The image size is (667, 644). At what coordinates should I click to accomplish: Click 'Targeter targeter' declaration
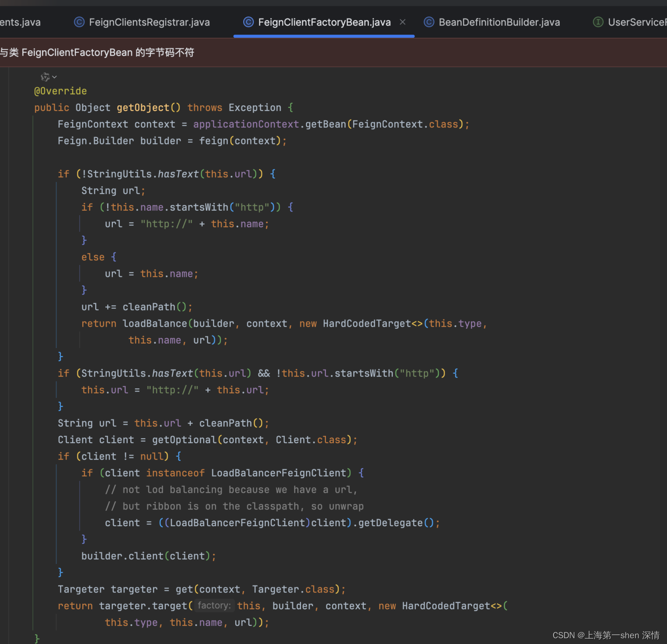coord(108,589)
